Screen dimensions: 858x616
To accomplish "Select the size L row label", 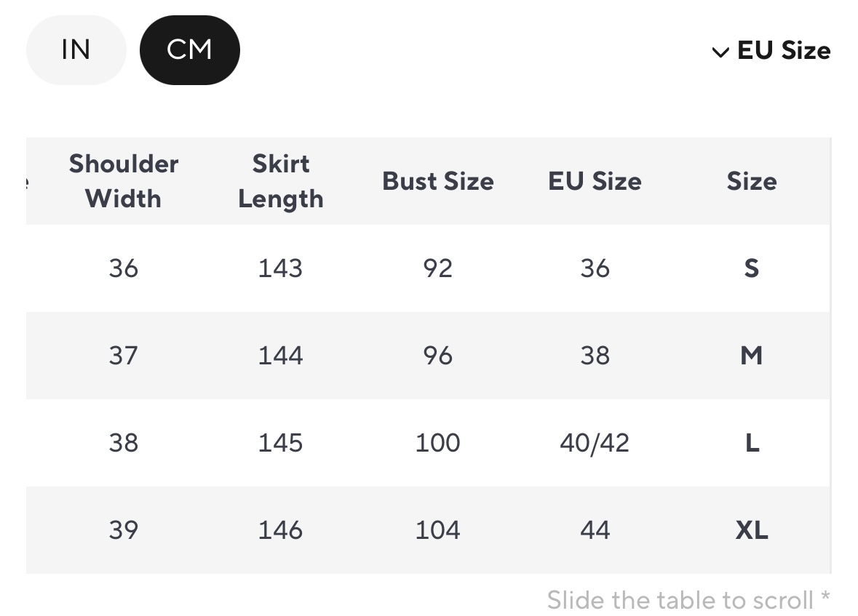I will [x=752, y=443].
